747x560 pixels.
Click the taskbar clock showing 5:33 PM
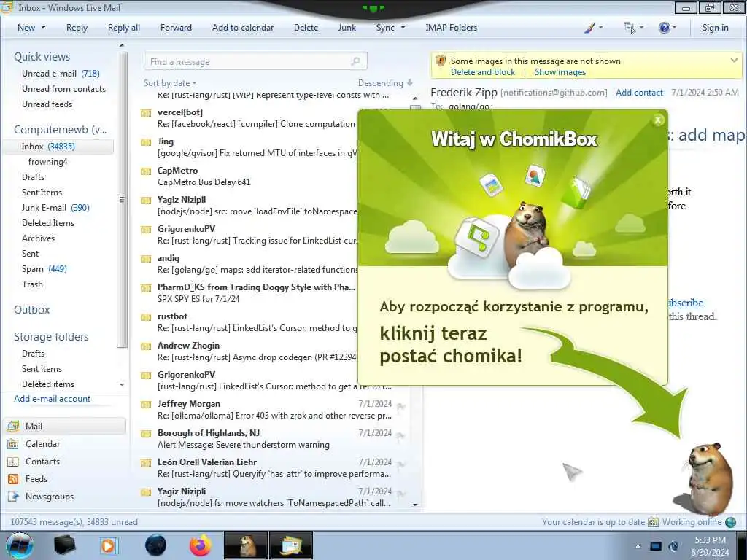[x=710, y=546]
